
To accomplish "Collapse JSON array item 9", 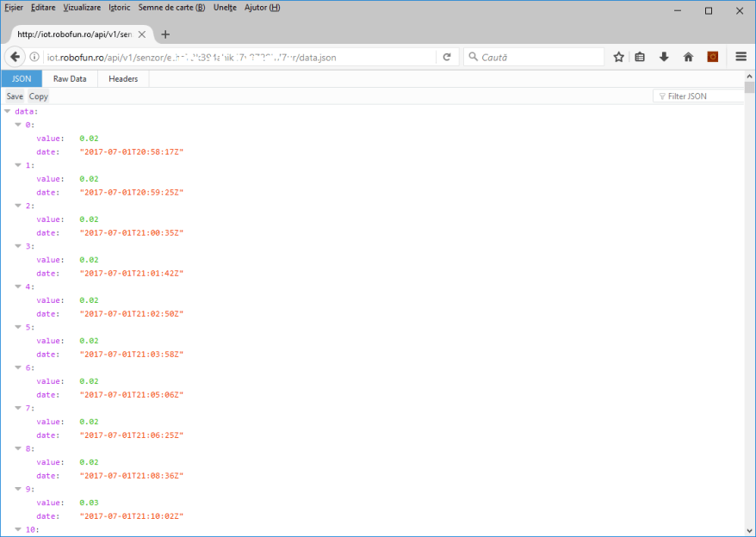I will [18, 489].
